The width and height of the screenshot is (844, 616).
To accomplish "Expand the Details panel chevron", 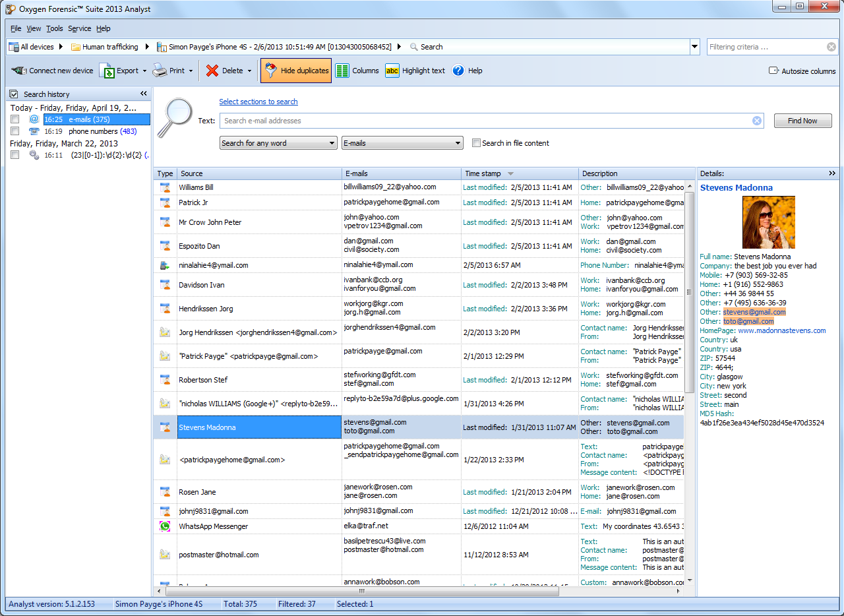I will [832, 173].
